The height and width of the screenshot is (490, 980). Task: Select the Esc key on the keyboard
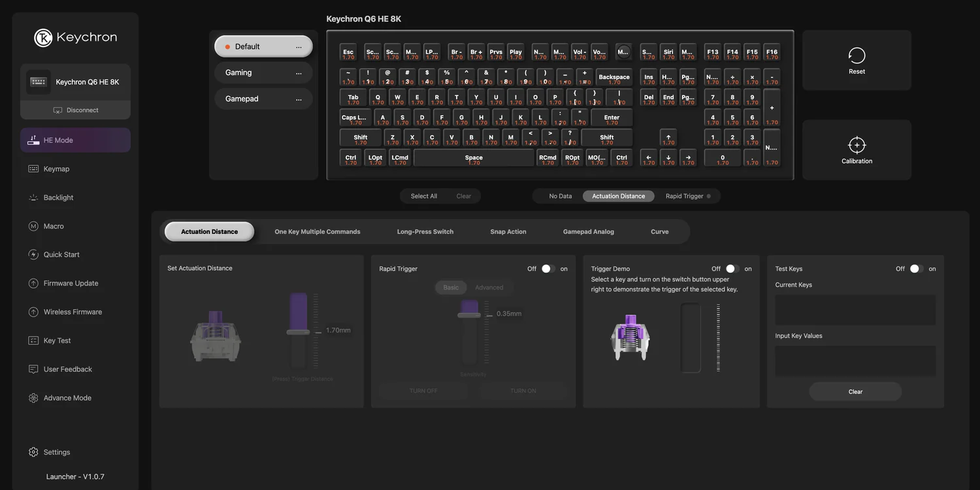(348, 53)
